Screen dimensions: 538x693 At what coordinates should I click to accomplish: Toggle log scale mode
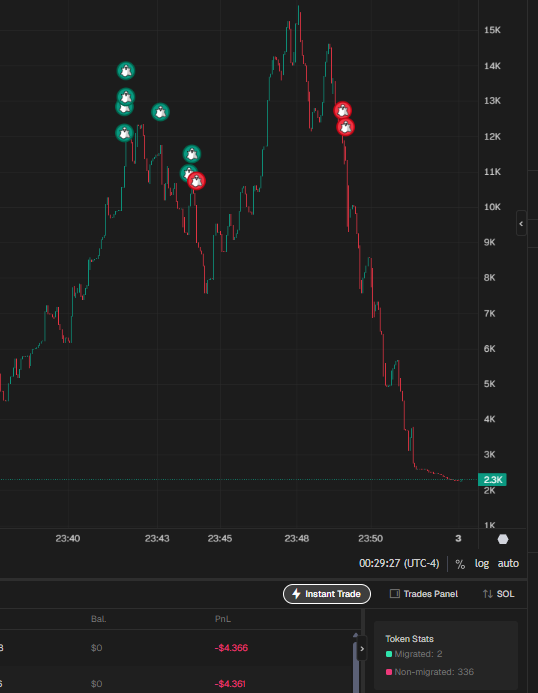tap(481, 564)
